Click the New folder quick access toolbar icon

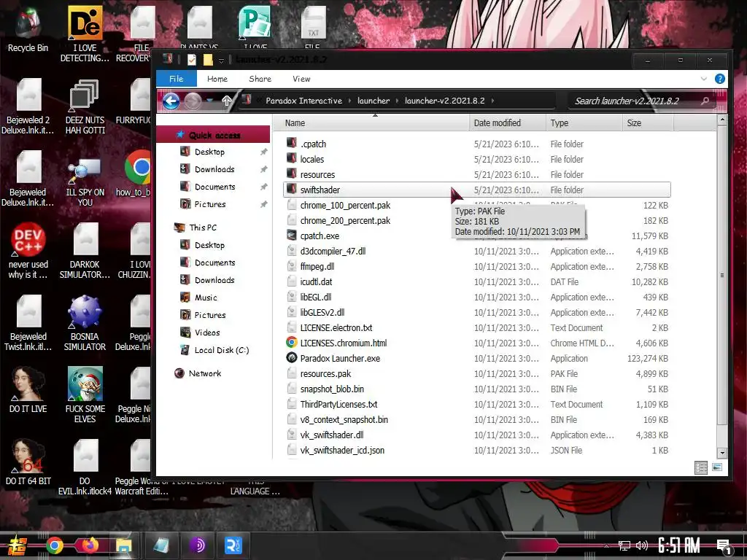click(208, 60)
